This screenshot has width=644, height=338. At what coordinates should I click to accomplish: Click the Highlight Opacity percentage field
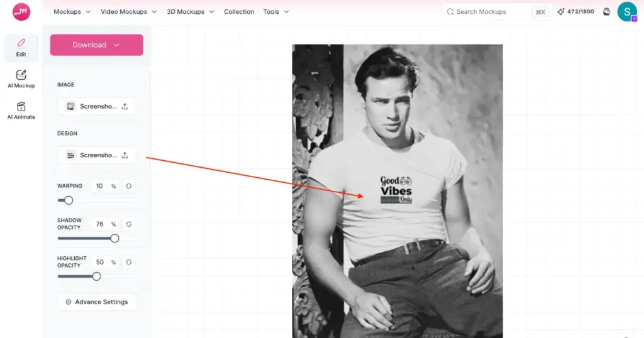[105, 262]
